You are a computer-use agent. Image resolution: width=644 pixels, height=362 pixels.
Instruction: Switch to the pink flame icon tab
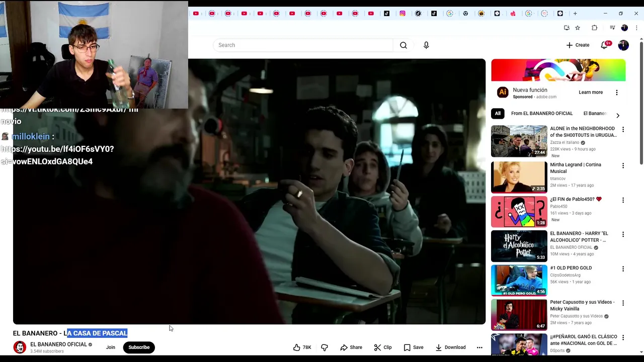click(513, 14)
